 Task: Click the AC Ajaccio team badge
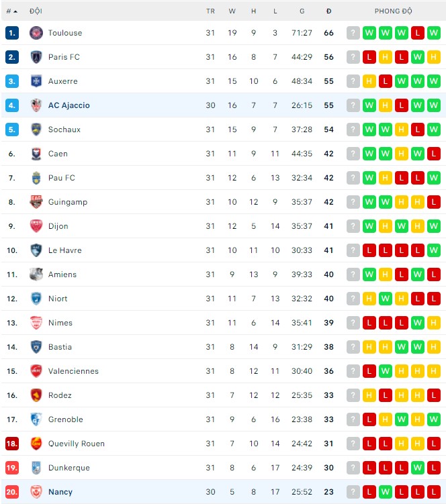(x=36, y=105)
